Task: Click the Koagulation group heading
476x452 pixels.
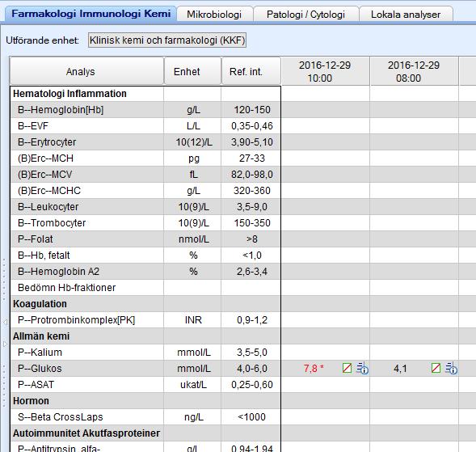Action: (x=40, y=304)
